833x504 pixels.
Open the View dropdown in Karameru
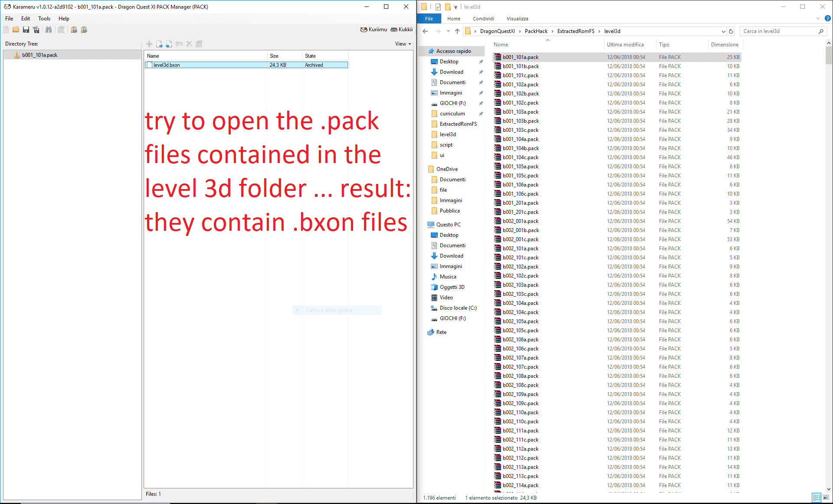(x=403, y=44)
